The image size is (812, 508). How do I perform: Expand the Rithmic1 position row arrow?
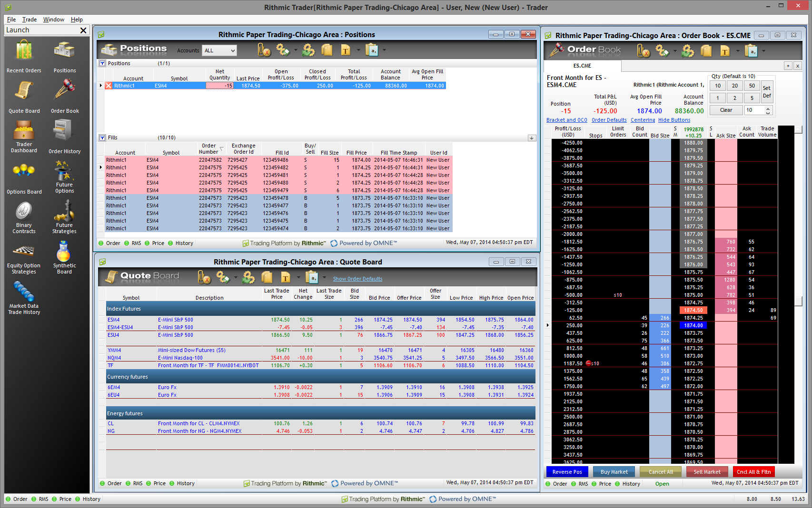click(100, 86)
